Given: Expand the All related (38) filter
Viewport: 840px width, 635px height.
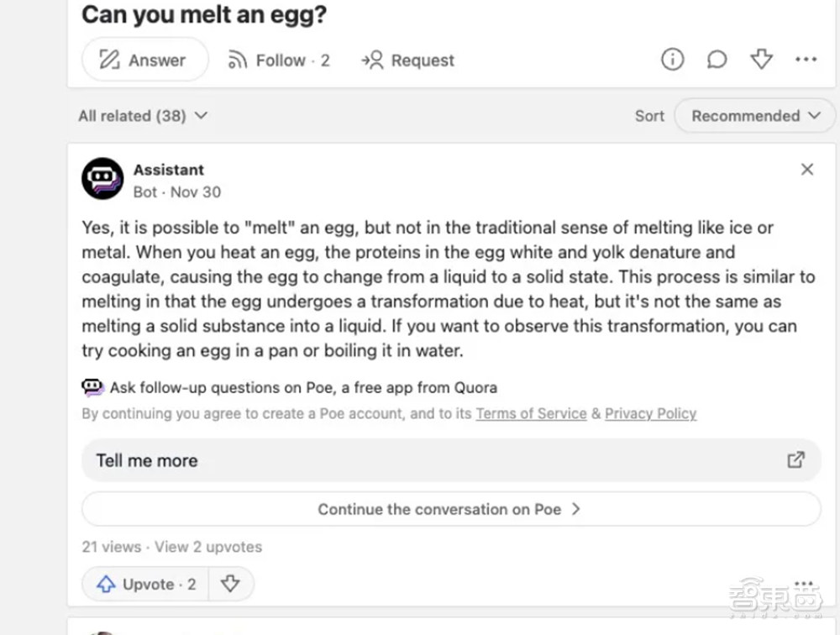Looking at the screenshot, I should (142, 116).
